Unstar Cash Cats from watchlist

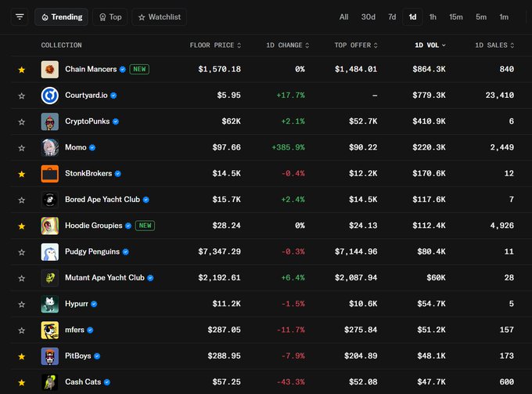(22, 382)
